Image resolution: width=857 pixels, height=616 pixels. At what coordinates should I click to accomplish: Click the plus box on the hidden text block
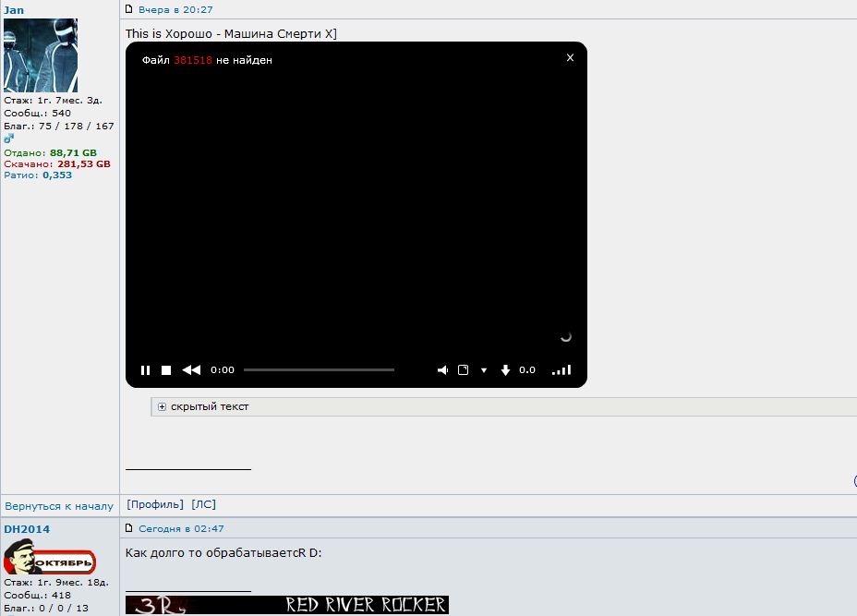tap(161, 406)
